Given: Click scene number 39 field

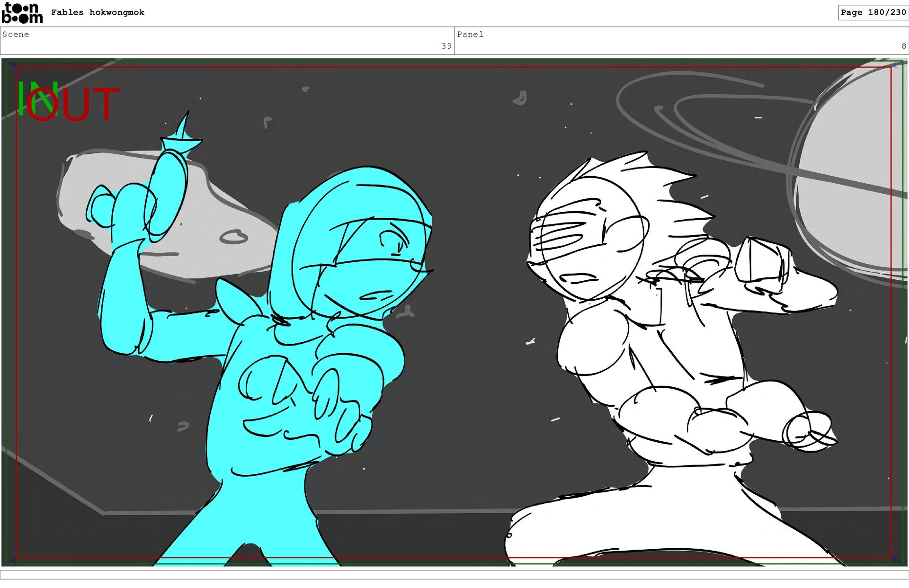Looking at the screenshot, I should click(x=446, y=46).
